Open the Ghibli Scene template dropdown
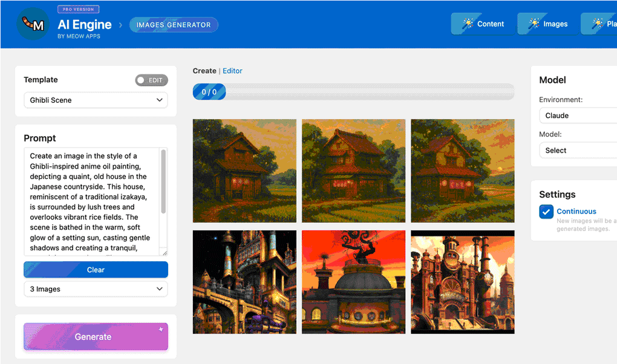 [x=96, y=100]
